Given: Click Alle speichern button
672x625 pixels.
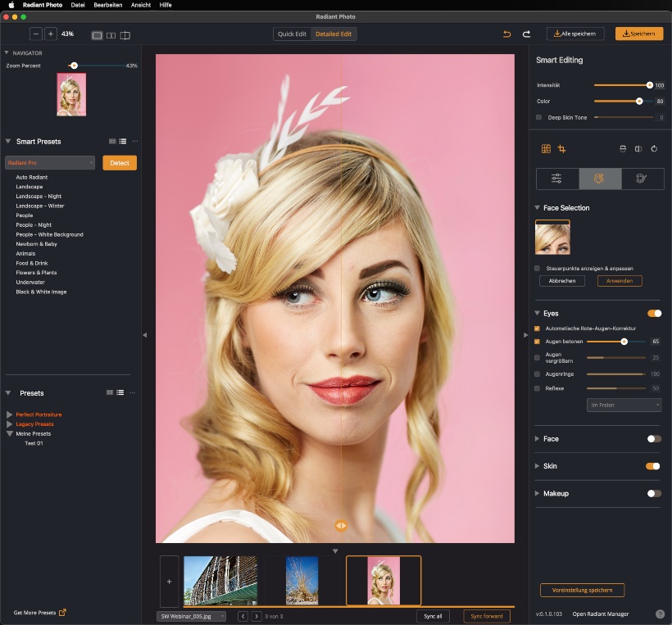Looking at the screenshot, I should click(575, 34).
